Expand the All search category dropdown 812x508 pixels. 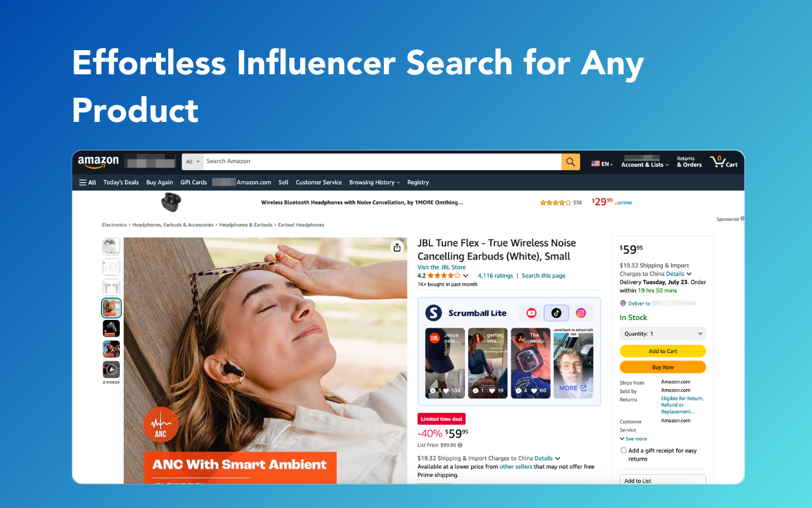coord(192,161)
